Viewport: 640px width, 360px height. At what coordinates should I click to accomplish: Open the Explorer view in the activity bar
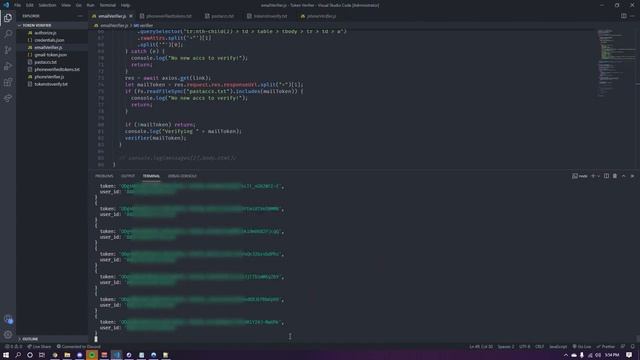(x=8, y=18)
